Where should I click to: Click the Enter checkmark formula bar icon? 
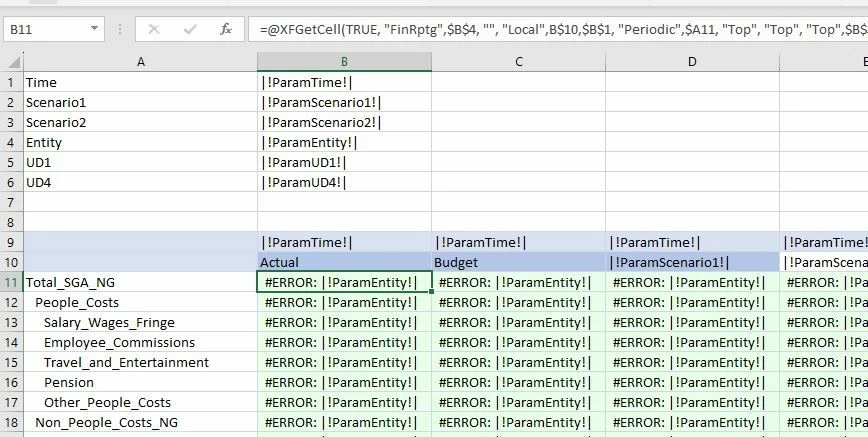[x=190, y=29]
